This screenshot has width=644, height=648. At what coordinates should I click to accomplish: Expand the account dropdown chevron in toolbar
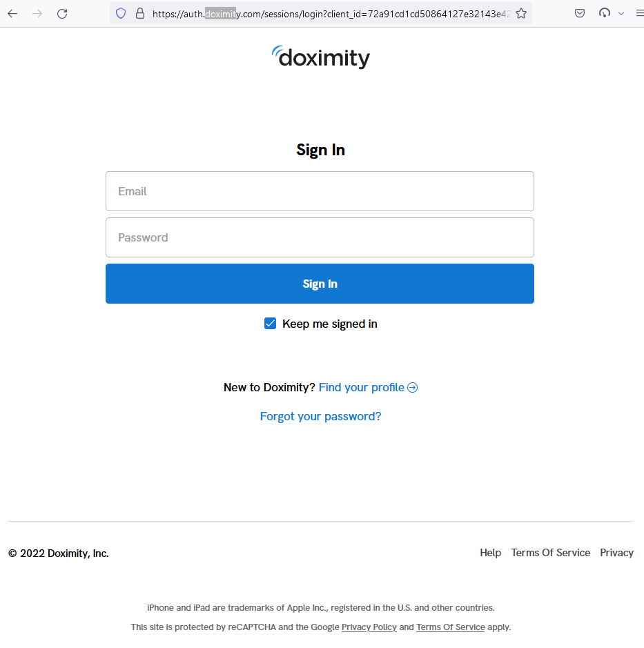[x=621, y=12]
